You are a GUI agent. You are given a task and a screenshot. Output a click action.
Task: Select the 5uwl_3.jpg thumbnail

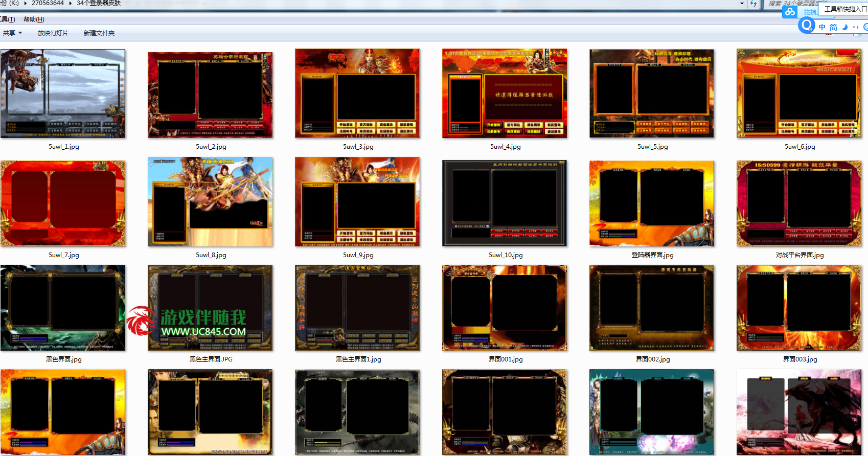357,93
